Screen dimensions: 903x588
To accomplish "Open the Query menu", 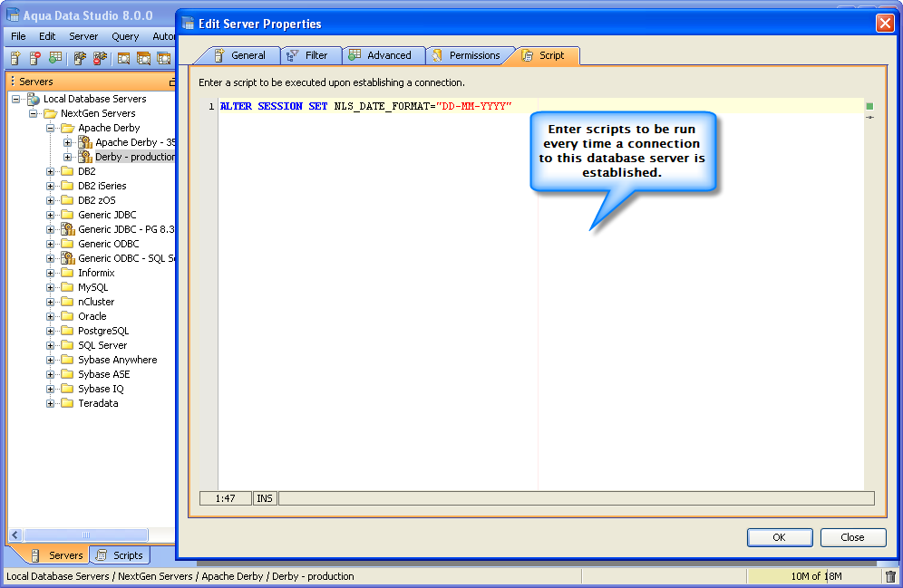I will tap(125, 36).
